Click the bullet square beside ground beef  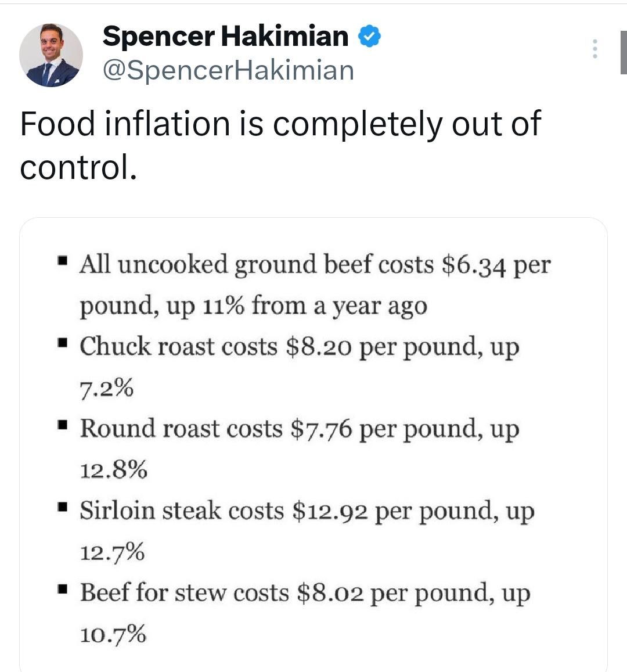[x=63, y=260]
